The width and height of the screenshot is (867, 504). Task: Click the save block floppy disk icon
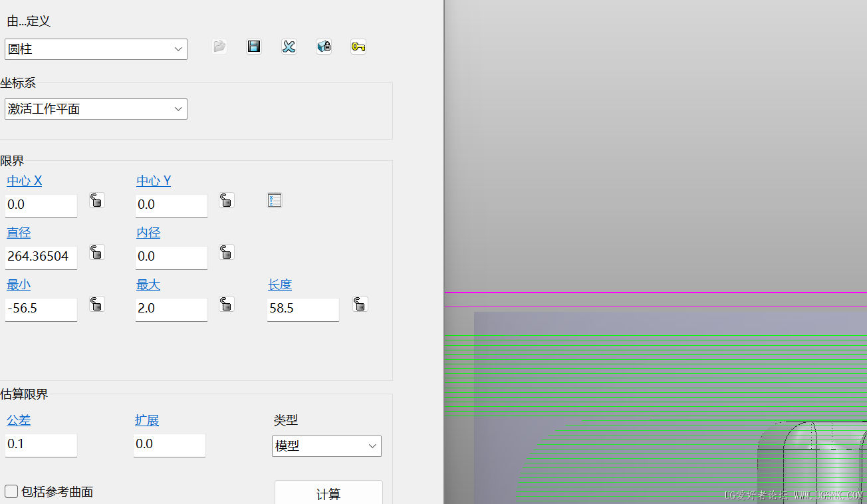[x=254, y=47]
